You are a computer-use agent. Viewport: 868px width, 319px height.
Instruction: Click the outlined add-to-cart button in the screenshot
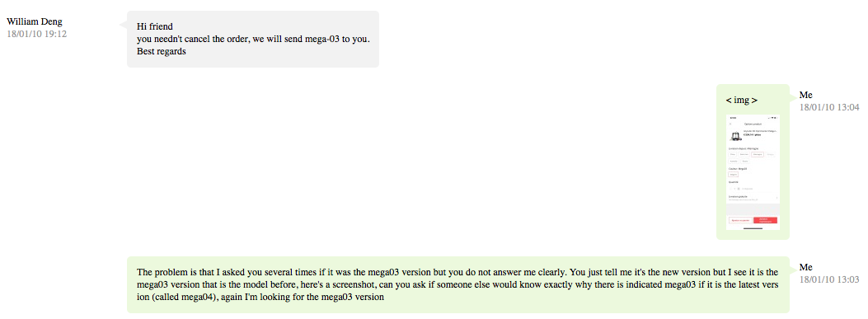pyautogui.click(x=741, y=220)
